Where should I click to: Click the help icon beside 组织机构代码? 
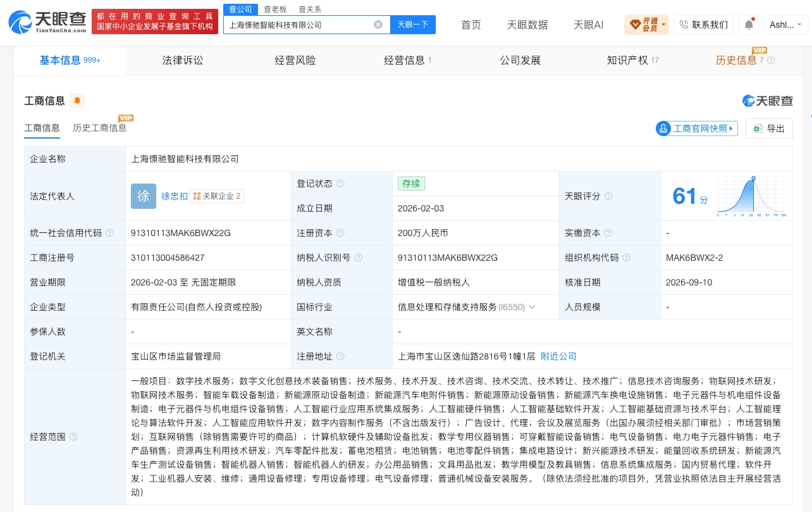[626, 258]
